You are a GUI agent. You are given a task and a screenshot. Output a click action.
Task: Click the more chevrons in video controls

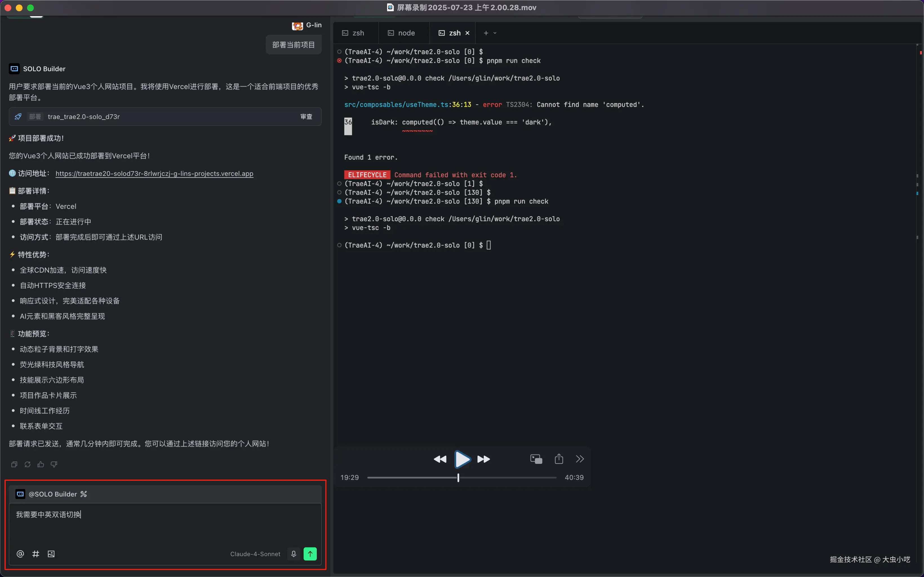579,459
